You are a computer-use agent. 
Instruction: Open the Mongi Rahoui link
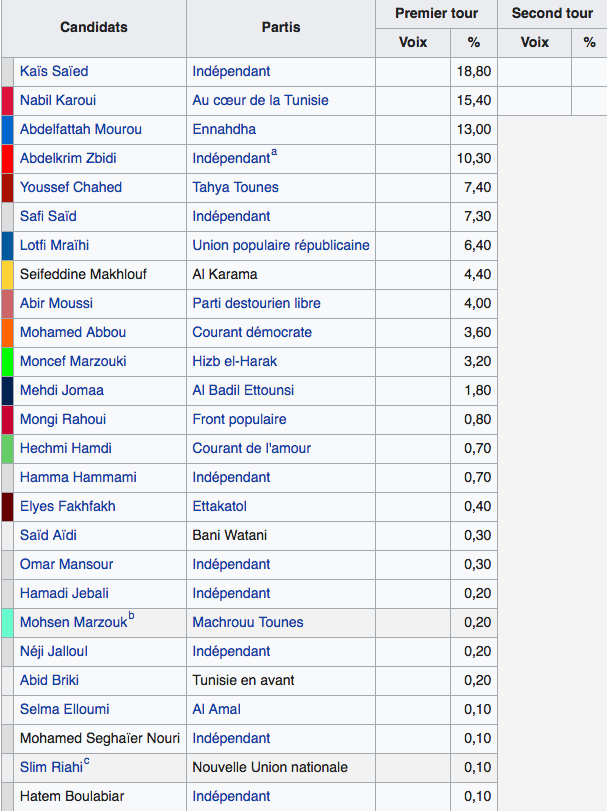point(63,419)
